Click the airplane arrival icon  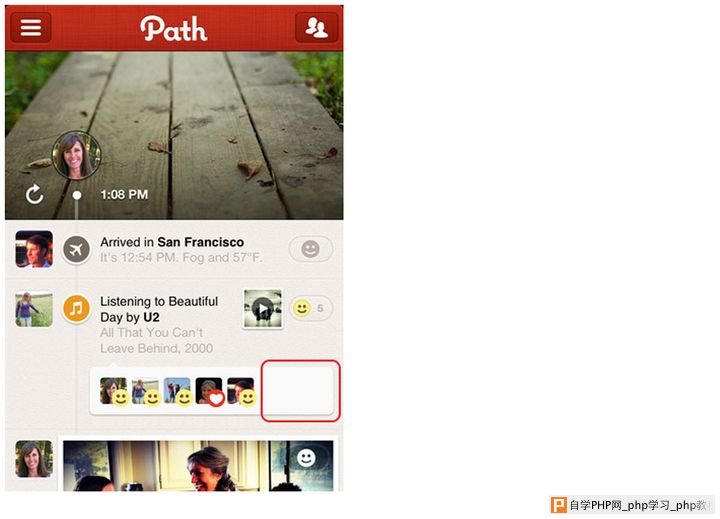click(76, 249)
